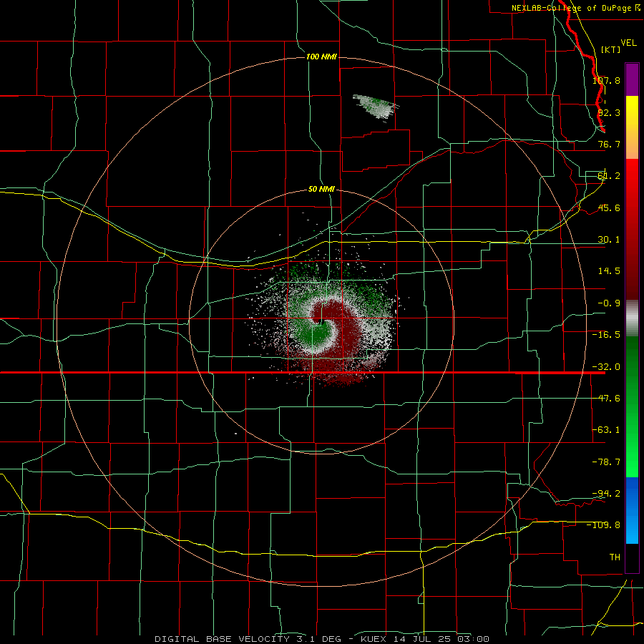
Task: Select the gray near-zero segment of scale
Action: point(632,318)
